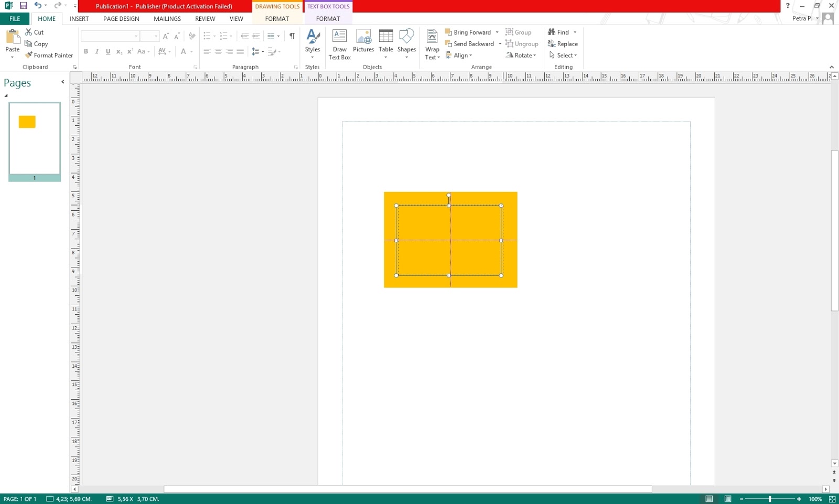The image size is (839, 504).
Task: Click the Save icon in quick access toolbar
Action: pos(23,6)
